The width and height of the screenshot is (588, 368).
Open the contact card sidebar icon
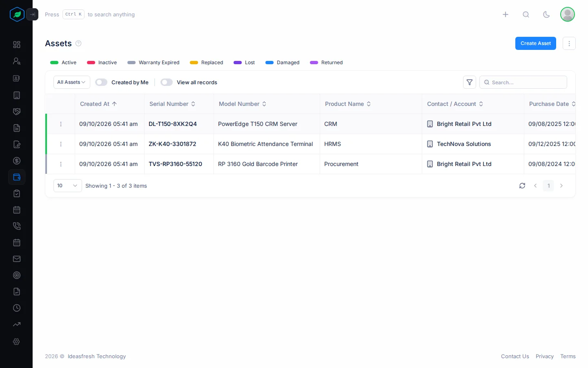coord(17,78)
